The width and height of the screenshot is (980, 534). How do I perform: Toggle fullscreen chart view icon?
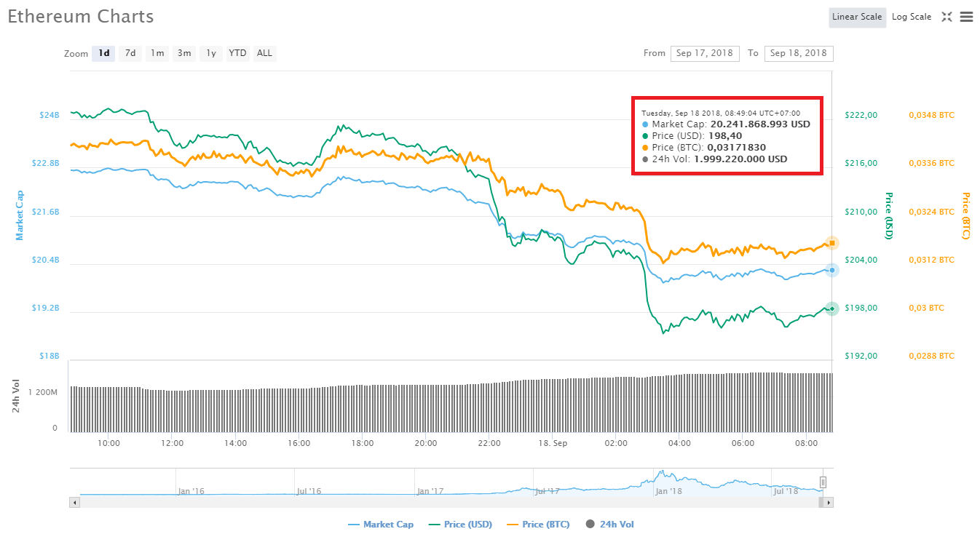point(947,17)
